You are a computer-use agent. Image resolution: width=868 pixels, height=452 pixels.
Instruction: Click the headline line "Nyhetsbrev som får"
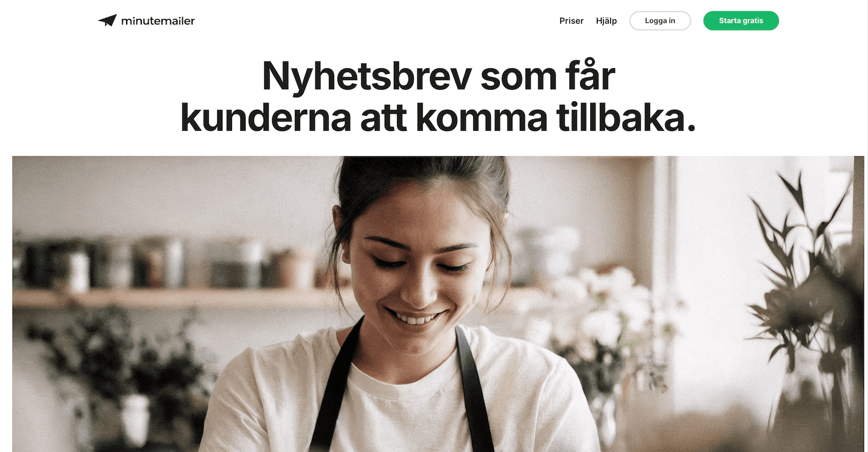[438, 76]
